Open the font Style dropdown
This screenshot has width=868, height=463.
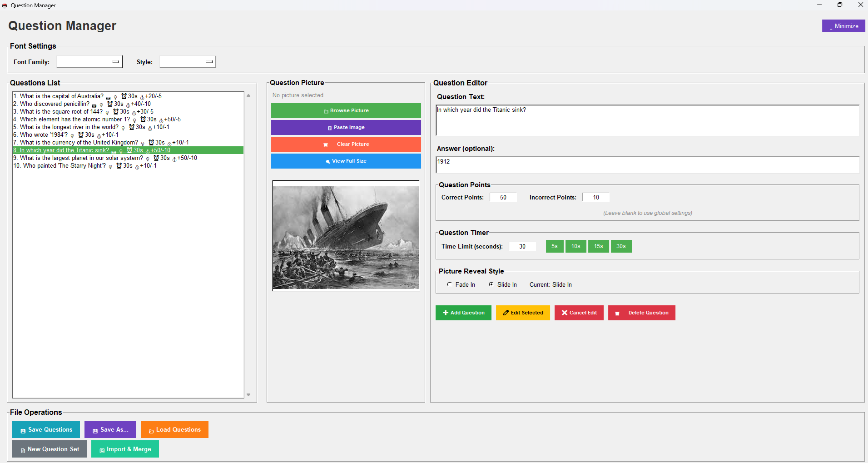(187, 62)
